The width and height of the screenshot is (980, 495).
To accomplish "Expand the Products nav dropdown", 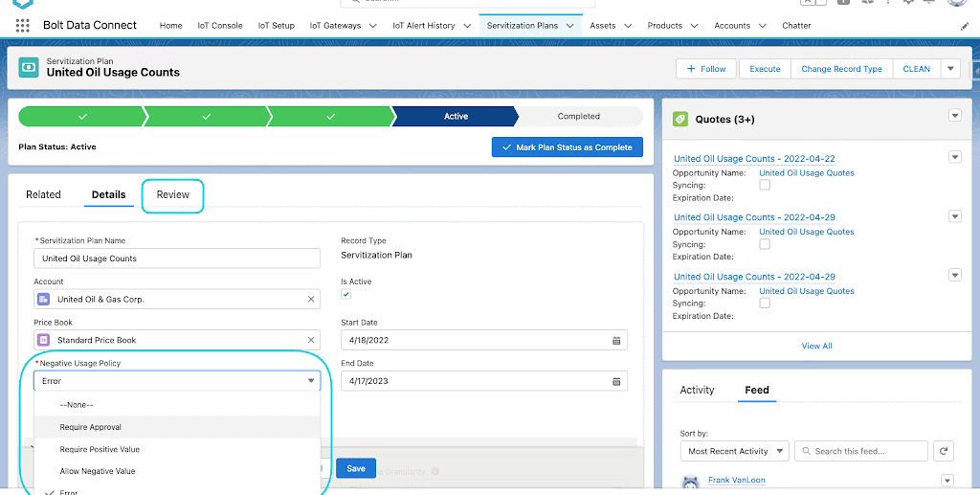I will [x=695, y=26].
